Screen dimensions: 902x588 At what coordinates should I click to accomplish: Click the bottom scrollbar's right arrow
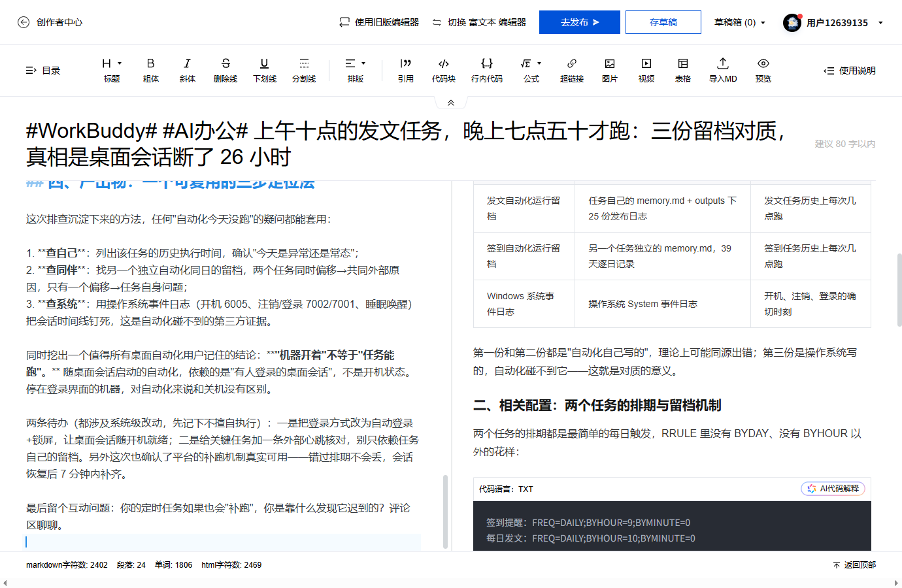coord(896,583)
